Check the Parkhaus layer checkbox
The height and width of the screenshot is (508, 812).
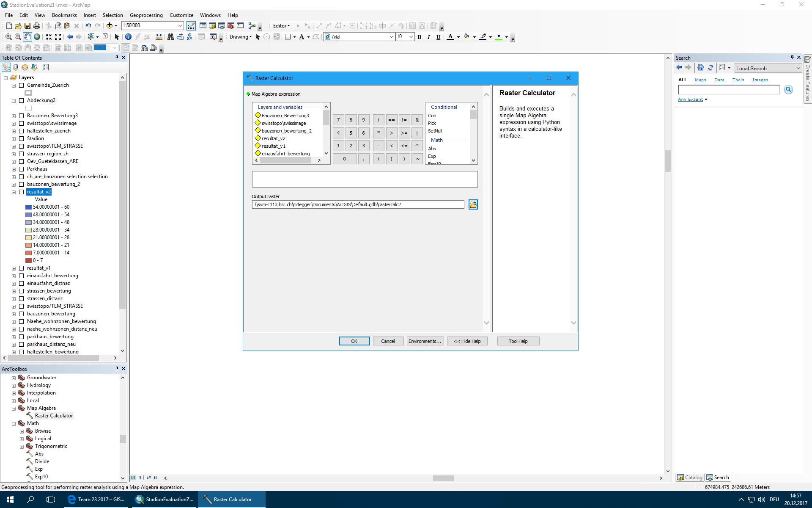tap(21, 169)
